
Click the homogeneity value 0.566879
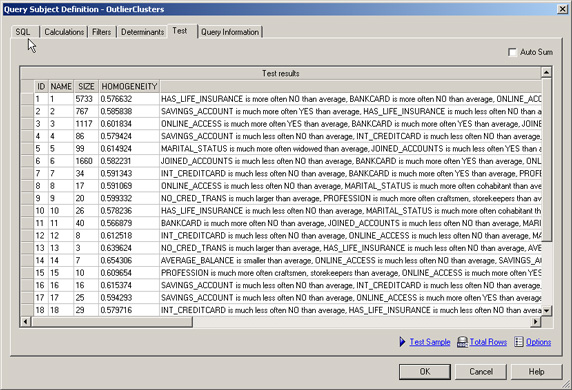[x=129, y=223]
